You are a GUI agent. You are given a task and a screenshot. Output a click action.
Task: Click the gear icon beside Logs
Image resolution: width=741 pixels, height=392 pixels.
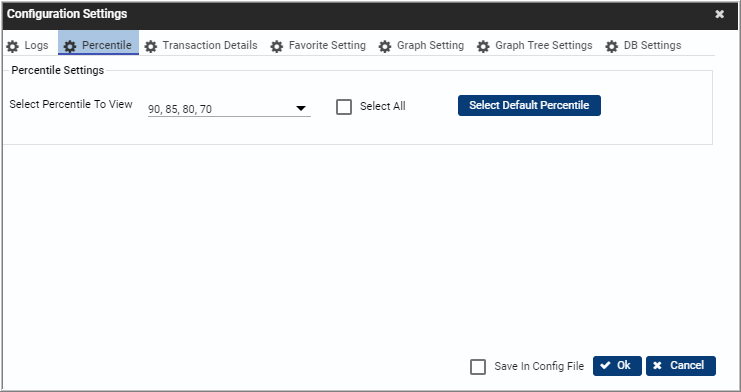click(x=13, y=46)
